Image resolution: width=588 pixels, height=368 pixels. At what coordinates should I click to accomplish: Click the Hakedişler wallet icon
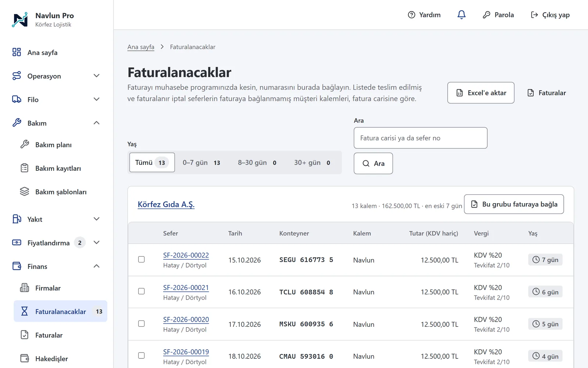click(24, 358)
